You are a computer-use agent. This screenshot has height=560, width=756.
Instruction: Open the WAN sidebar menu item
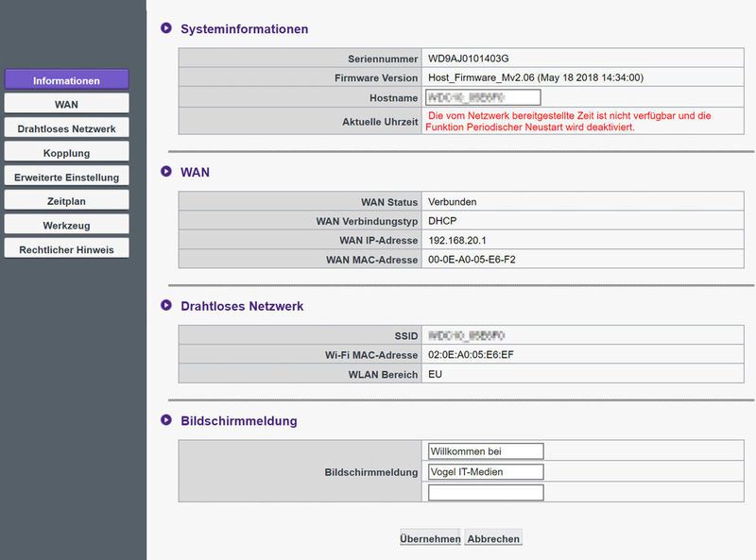point(66,103)
